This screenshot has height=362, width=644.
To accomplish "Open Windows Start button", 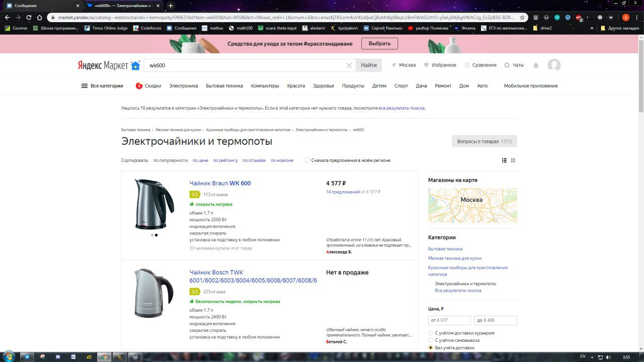I will (10, 356).
